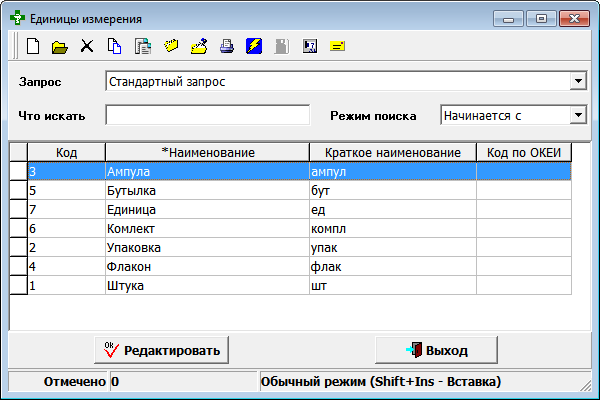600x400 pixels.
Task: Click the empty ОКЕИ code cell for Штука
Action: [524, 286]
